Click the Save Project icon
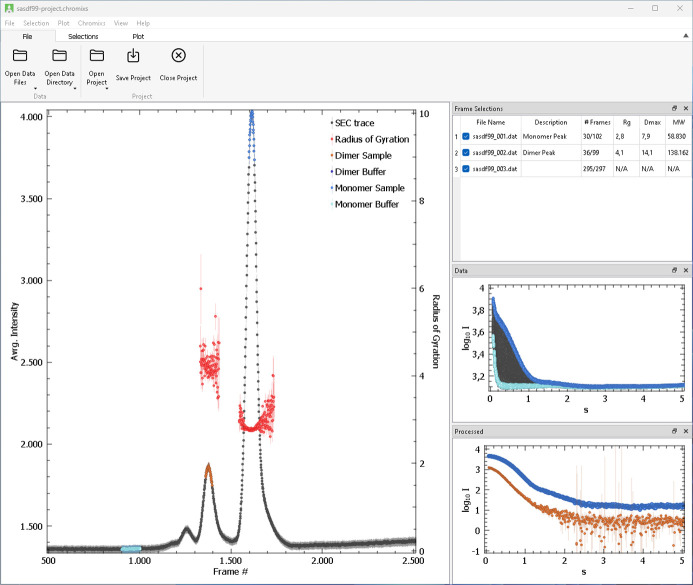 [x=134, y=56]
